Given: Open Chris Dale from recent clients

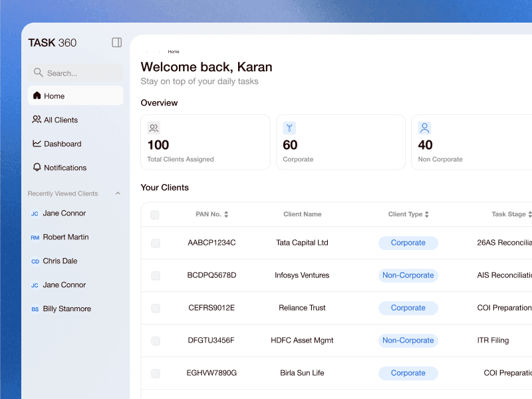Looking at the screenshot, I should pyautogui.click(x=60, y=261).
